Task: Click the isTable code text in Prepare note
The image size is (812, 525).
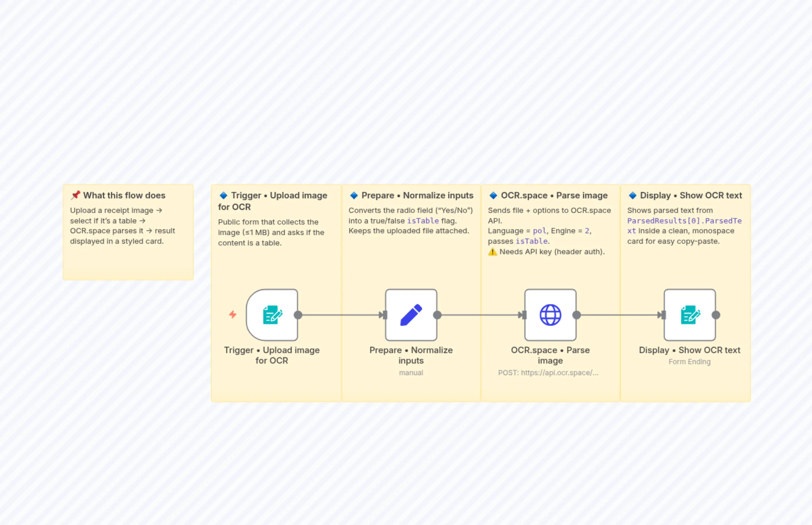Action: coord(423,220)
